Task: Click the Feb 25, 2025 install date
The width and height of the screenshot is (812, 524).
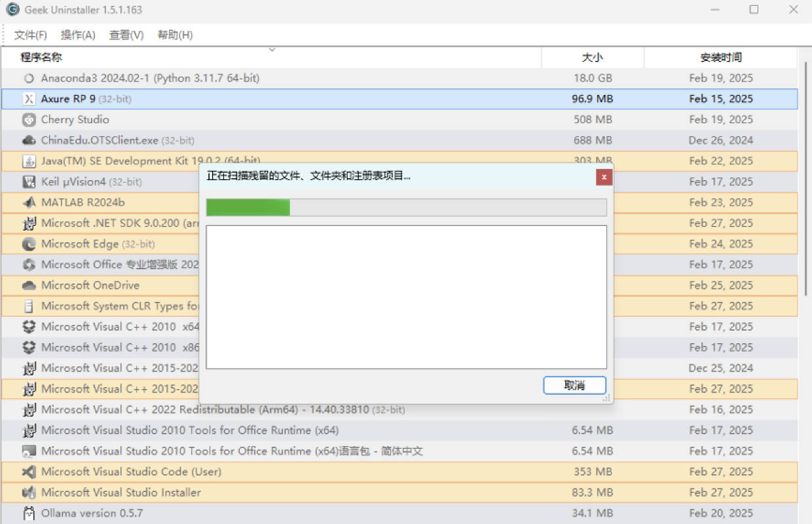Action: pyautogui.click(x=721, y=286)
